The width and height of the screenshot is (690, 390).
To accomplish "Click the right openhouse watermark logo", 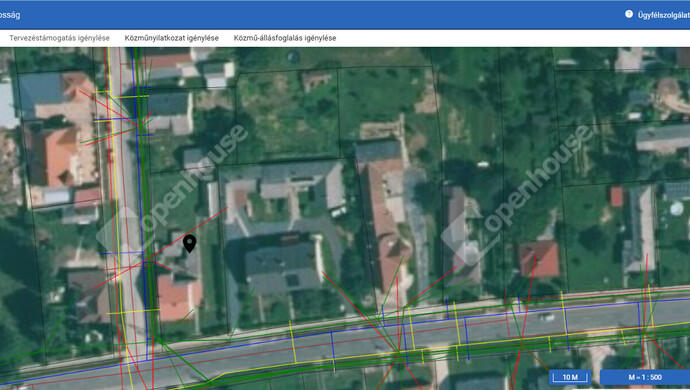I will coord(517,194).
